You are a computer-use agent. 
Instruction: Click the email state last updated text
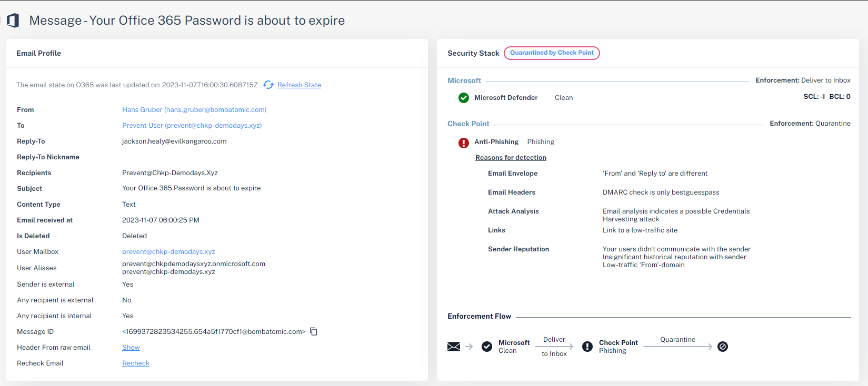coord(137,85)
